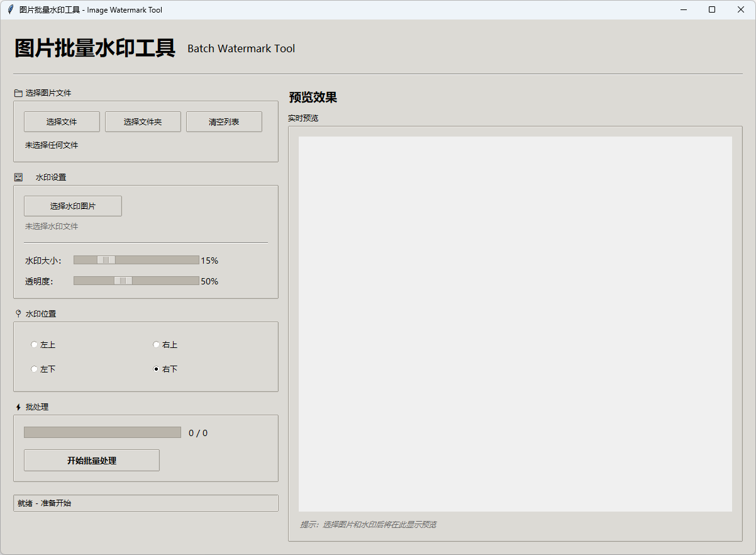Viewport: 756px width, 555px height.
Task: Click the 透明度 slider handle
Action: click(123, 281)
